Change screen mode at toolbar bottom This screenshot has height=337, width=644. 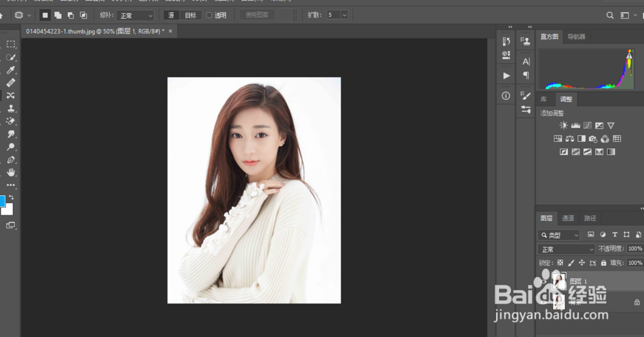point(10,226)
